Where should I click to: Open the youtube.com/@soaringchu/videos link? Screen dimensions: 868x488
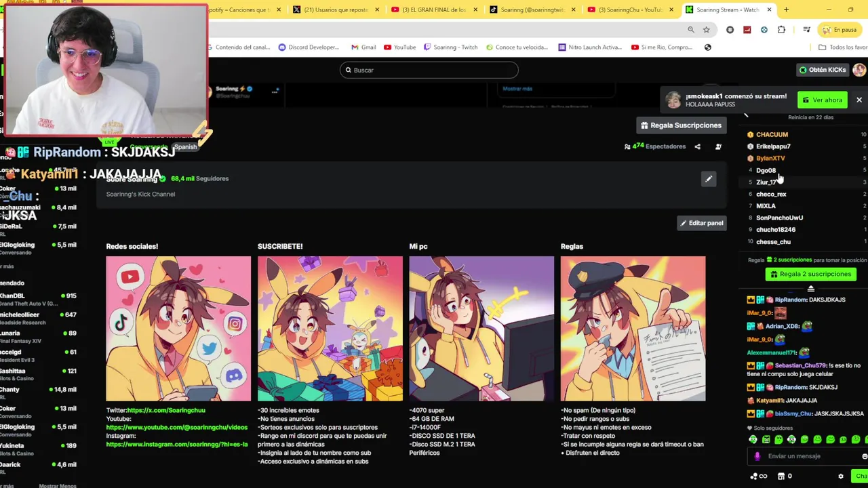177,427
